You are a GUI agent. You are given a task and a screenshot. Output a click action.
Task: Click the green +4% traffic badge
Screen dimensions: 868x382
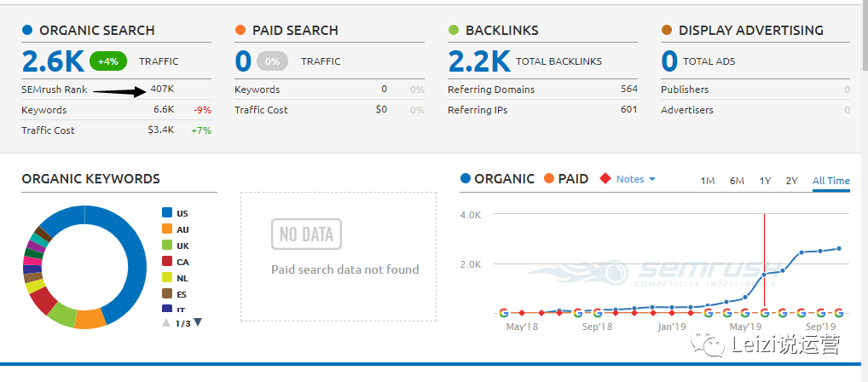tap(108, 61)
